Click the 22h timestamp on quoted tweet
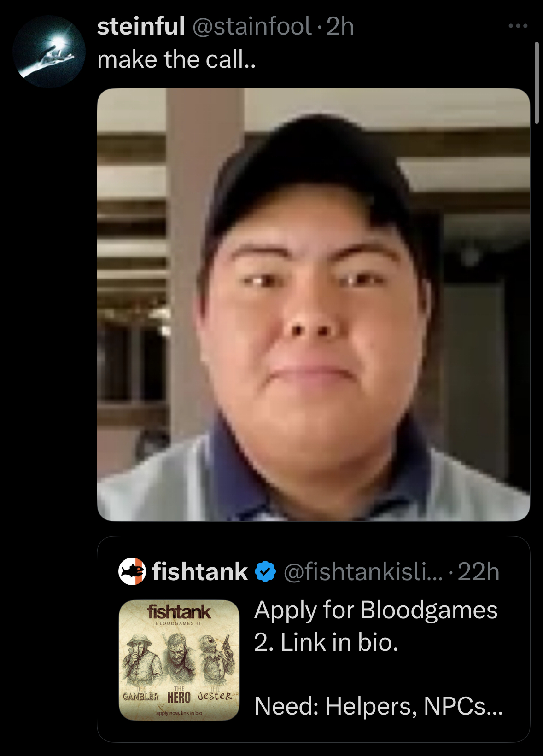543x756 pixels. tap(479, 572)
